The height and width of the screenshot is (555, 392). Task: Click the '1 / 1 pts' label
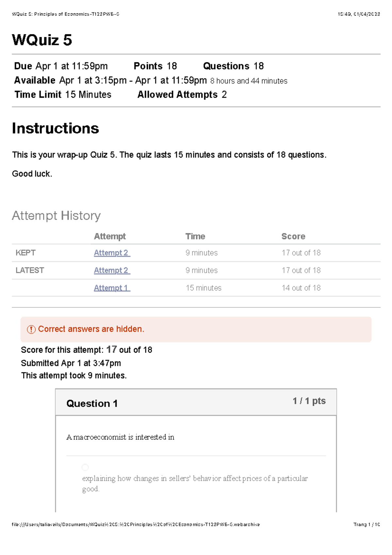click(309, 401)
